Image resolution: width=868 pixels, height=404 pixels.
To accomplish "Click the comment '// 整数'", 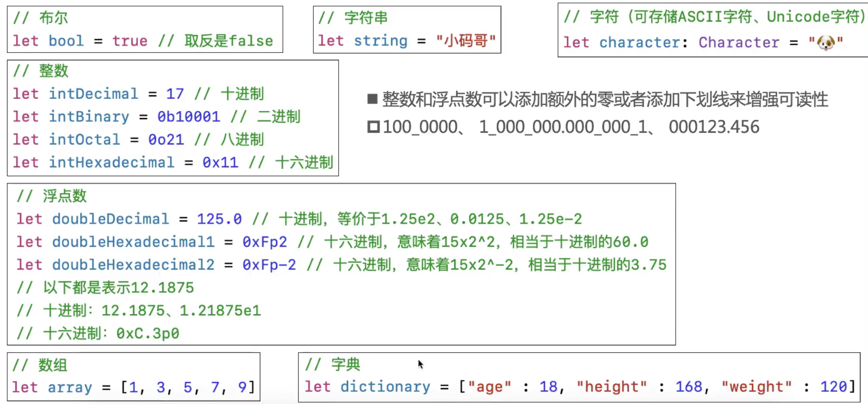I will coord(40,71).
